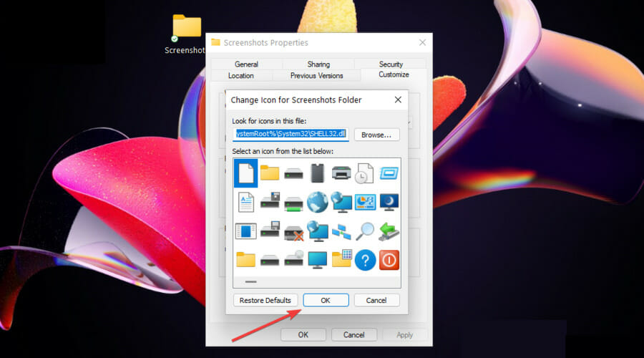Switch to the Previous Versions tab

[316, 76]
